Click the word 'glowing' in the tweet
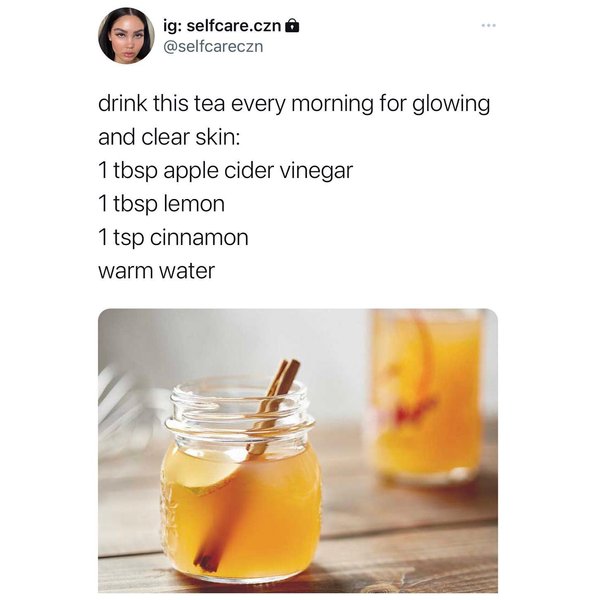The image size is (595, 600). point(451,104)
